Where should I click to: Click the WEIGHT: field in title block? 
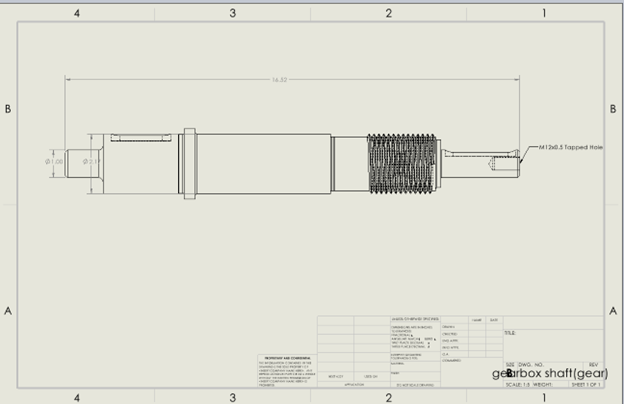tap(543, 385)
